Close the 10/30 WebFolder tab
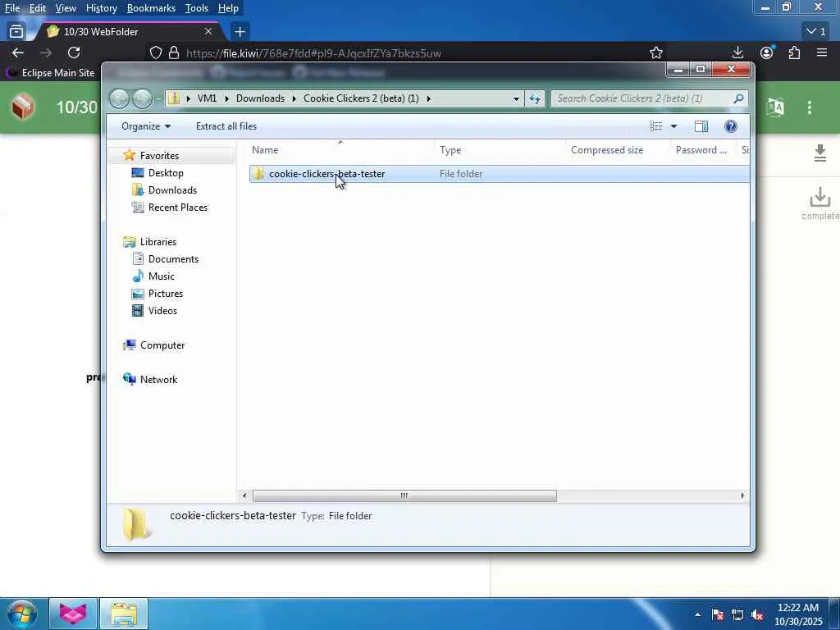This screenshot has height=630, width=840. click(x=208, y=32)
